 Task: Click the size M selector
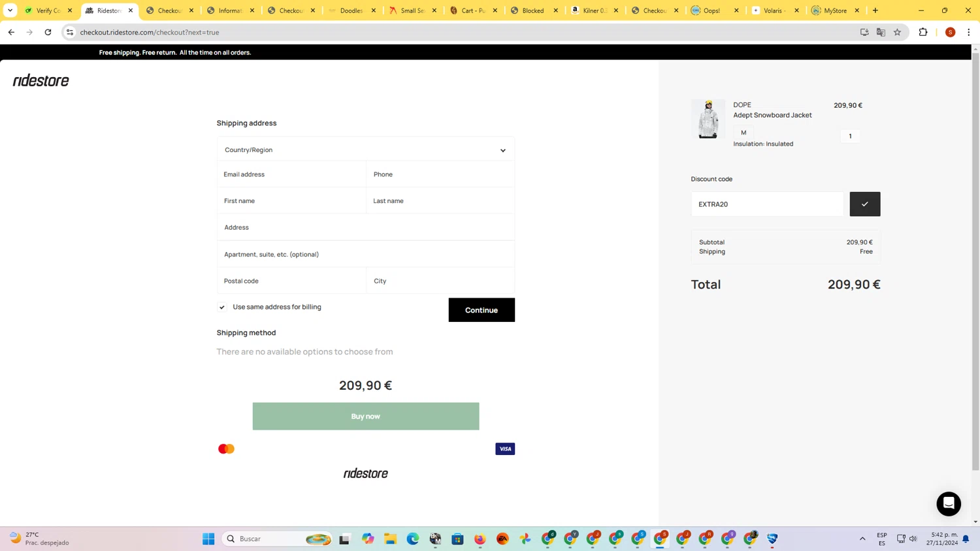click(743, 133)
